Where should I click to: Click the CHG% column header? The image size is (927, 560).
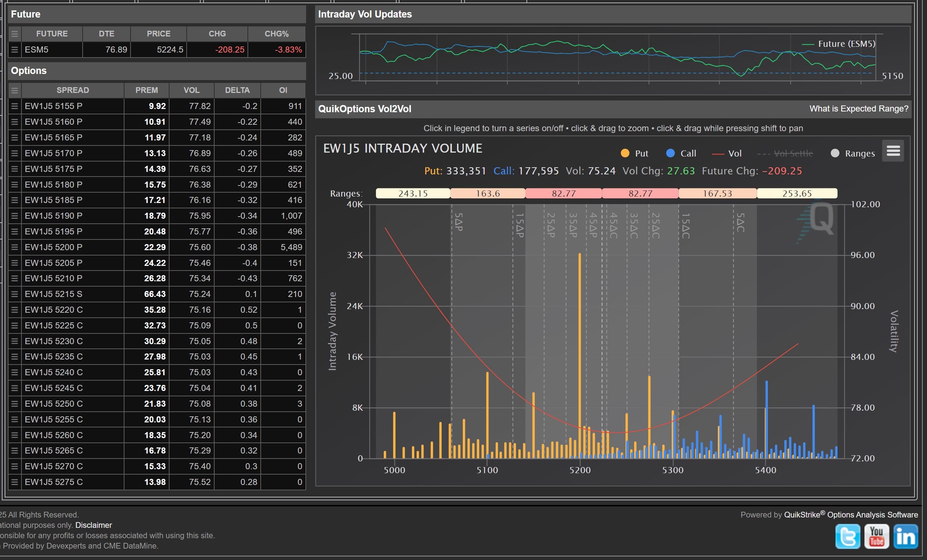click(x=276, y=34)
